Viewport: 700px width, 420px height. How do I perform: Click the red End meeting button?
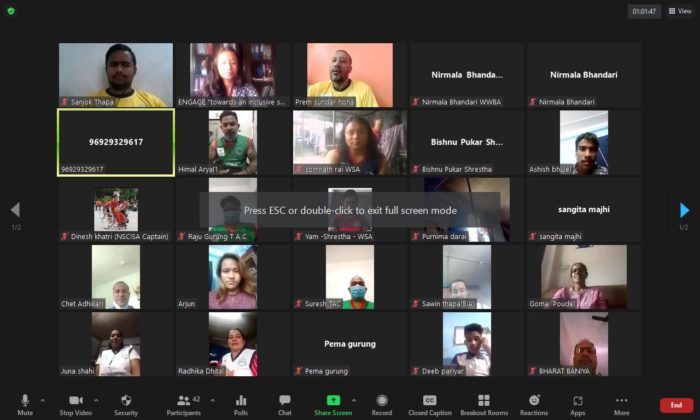[x=677, y=404]
